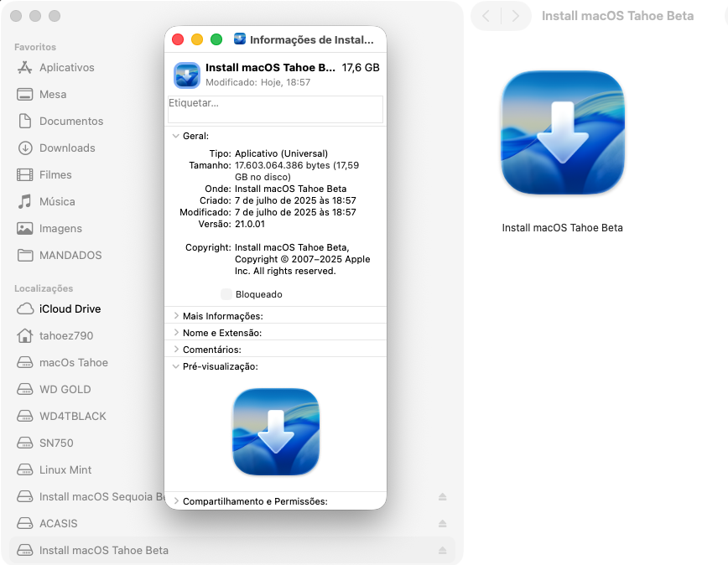Collapse the Geral section

175,136
